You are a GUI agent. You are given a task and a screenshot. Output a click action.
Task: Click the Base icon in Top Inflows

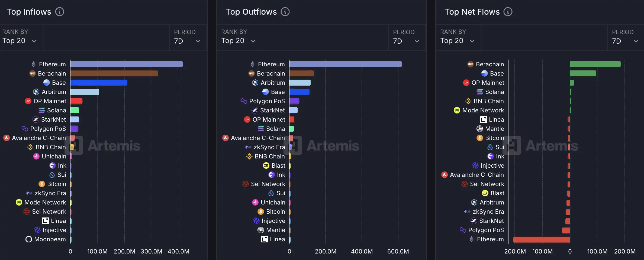click(47, 83)
